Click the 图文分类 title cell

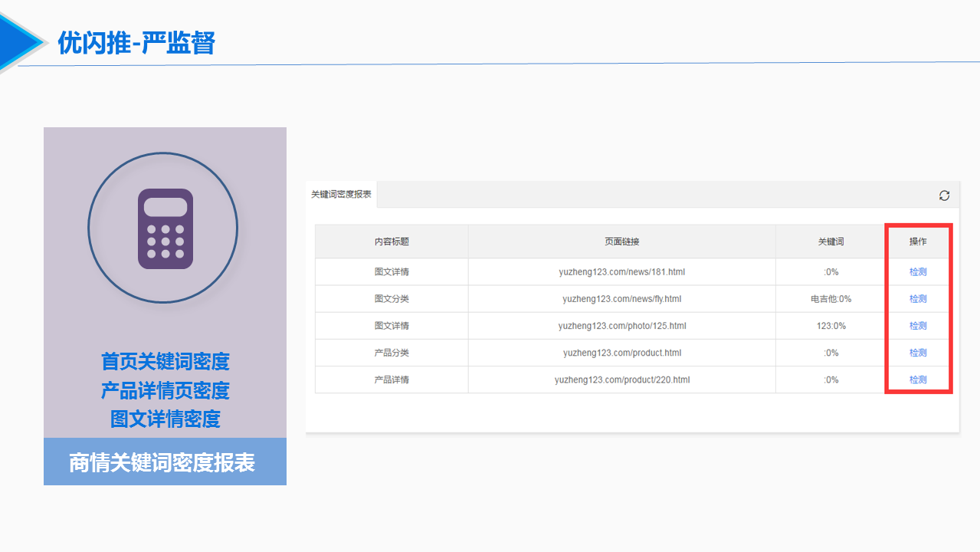392,299
